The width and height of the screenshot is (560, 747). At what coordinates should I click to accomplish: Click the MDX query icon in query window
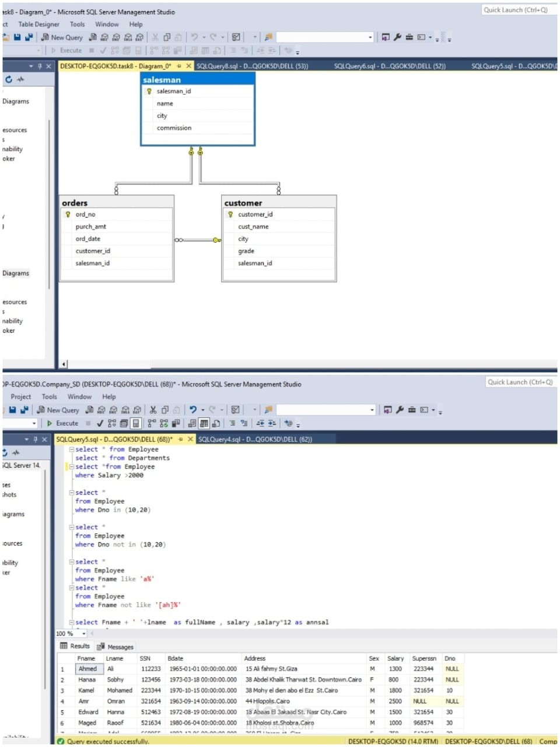[101, 410]
